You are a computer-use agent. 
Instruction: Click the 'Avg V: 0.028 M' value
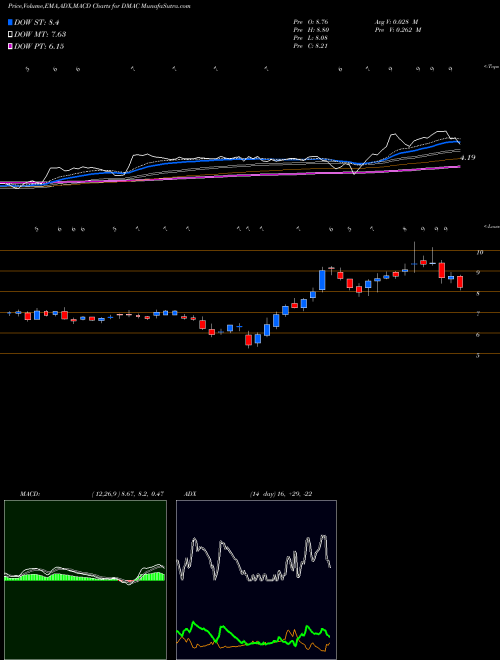click(x=397, y=22)
